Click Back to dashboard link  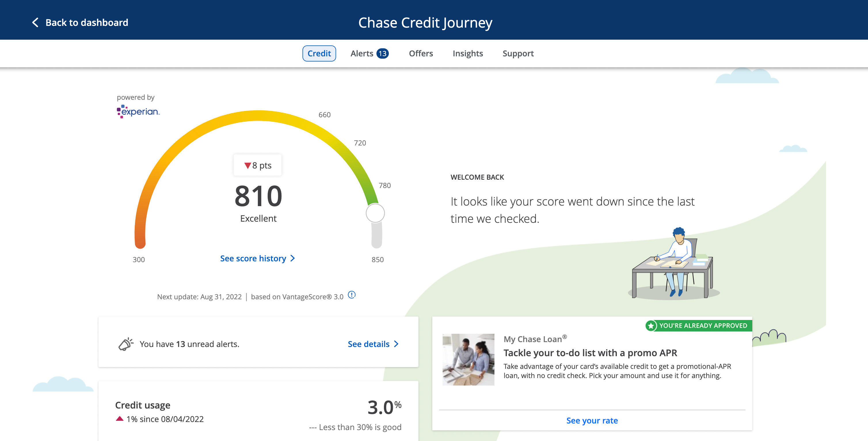point(87,22)
